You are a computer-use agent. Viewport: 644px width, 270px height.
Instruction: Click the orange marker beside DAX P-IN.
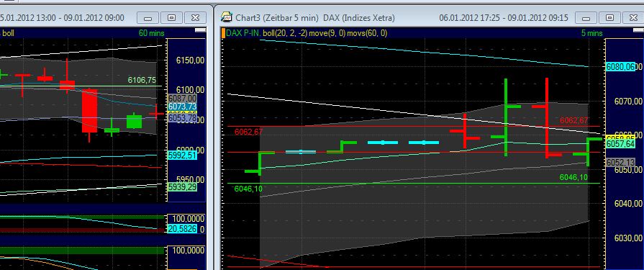click(x=223, y=33)
